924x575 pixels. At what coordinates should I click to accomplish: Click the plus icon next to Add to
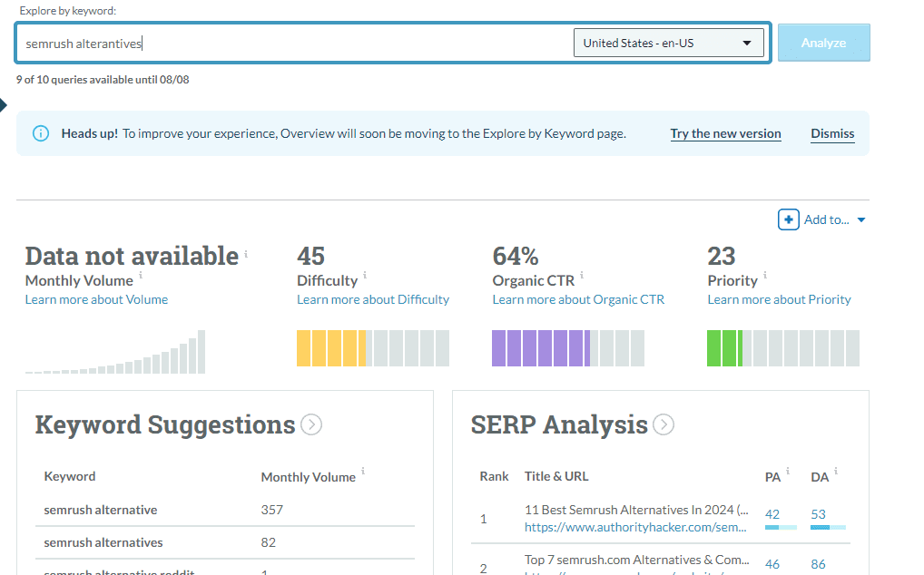[x=789, y=219]
